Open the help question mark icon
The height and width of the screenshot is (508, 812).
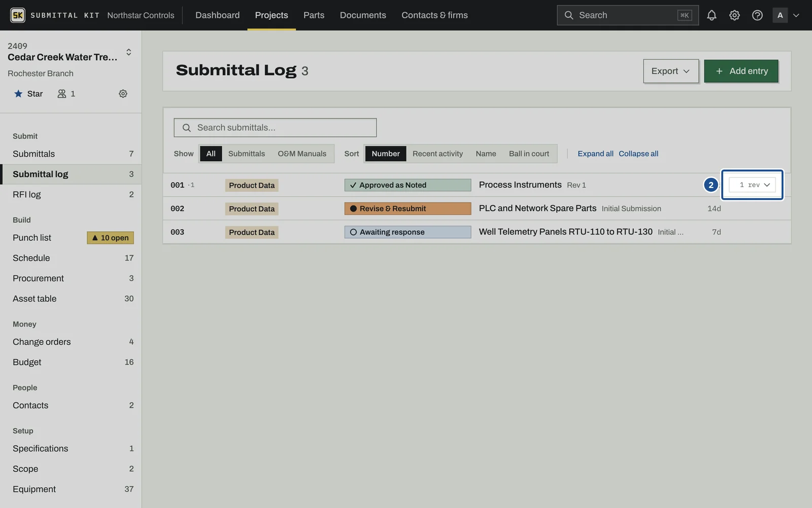click(757, 15)
